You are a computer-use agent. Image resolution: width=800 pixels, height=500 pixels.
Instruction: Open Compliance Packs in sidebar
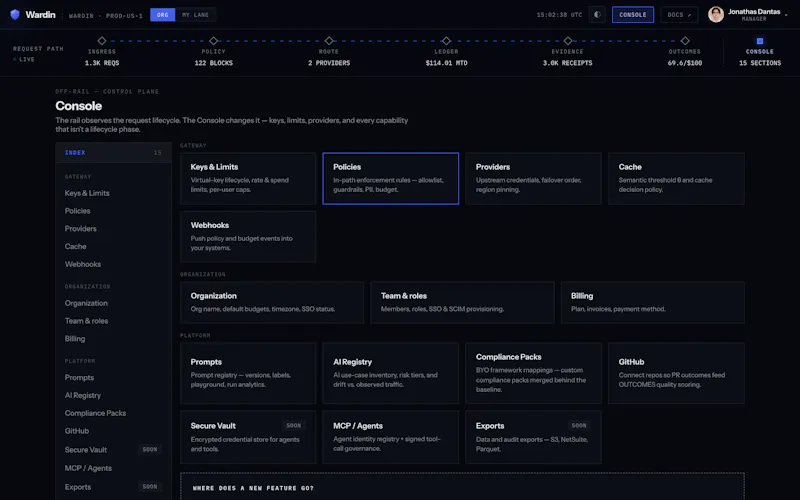(95, 413)
